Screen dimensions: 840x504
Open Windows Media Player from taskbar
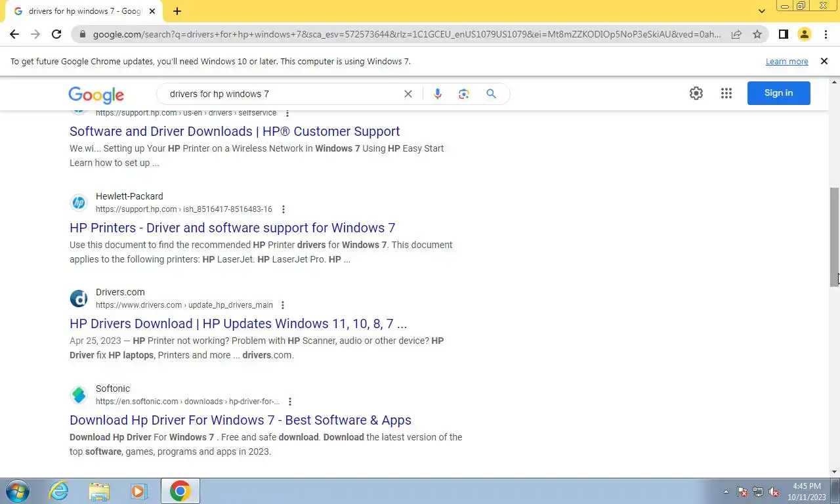(139, 491)
